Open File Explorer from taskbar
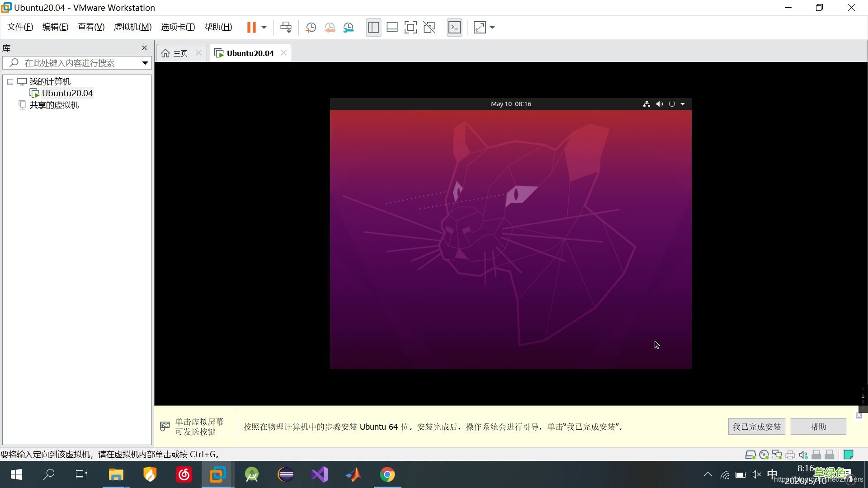The image size is (868, 488). [116, 474]
